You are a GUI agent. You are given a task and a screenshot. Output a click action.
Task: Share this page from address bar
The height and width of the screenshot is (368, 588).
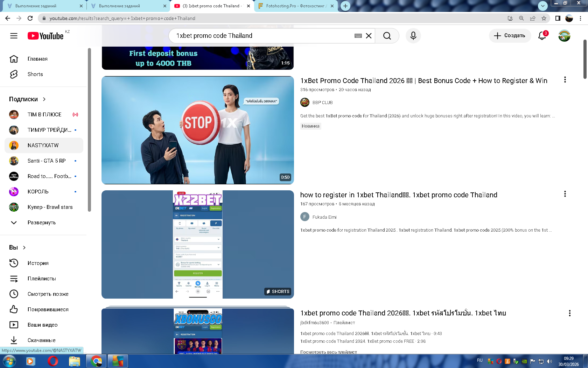(x=533, y=18)
